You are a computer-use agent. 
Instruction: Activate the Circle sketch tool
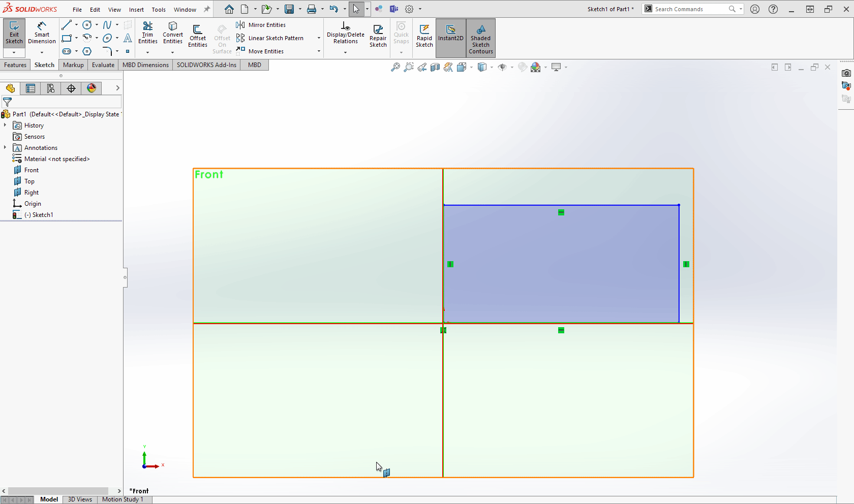87,24
